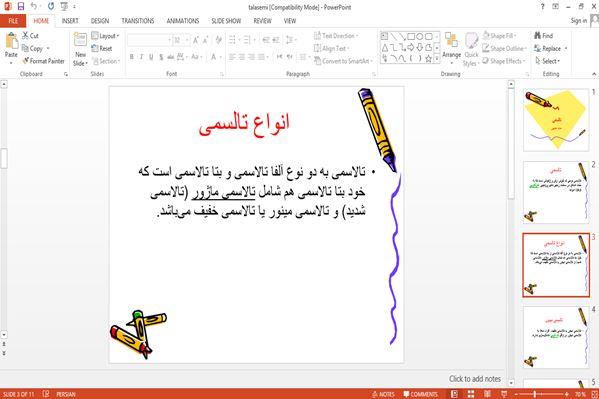Viewport: 599px width, 399px height.
Task: Toggle Italic formatting
Action: 141,57
